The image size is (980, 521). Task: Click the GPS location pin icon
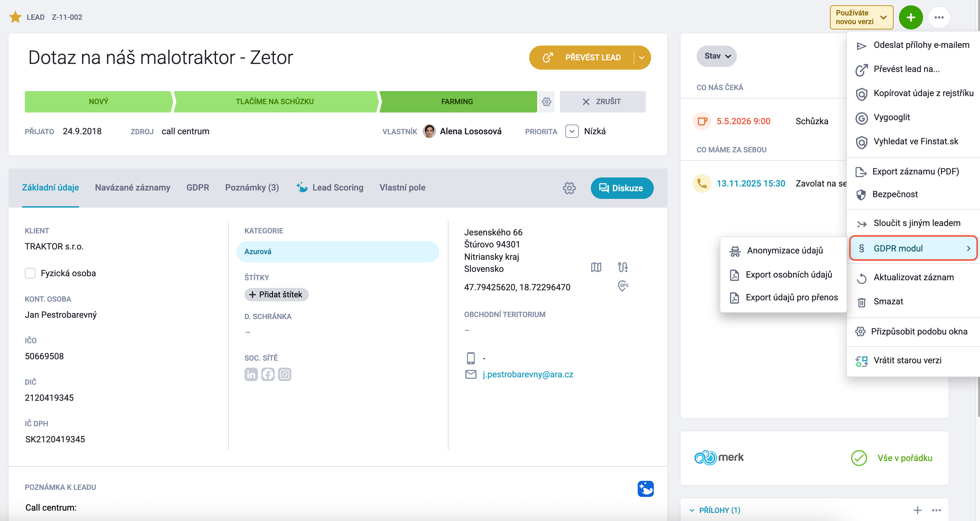click(623, 286)
